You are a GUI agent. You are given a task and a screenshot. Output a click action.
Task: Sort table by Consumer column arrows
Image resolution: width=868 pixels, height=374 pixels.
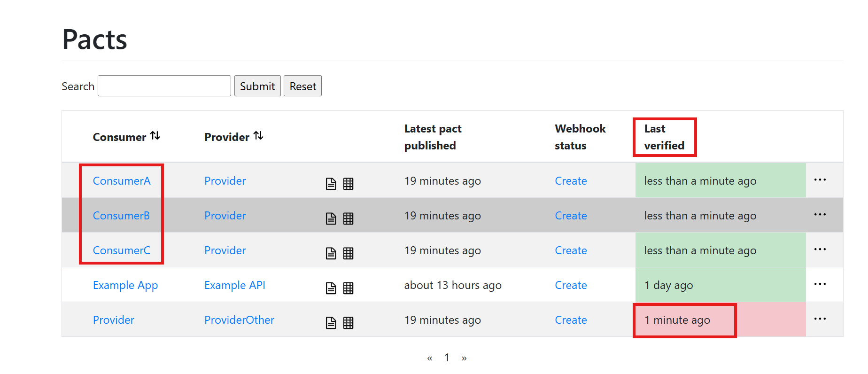tap(155, 136)
